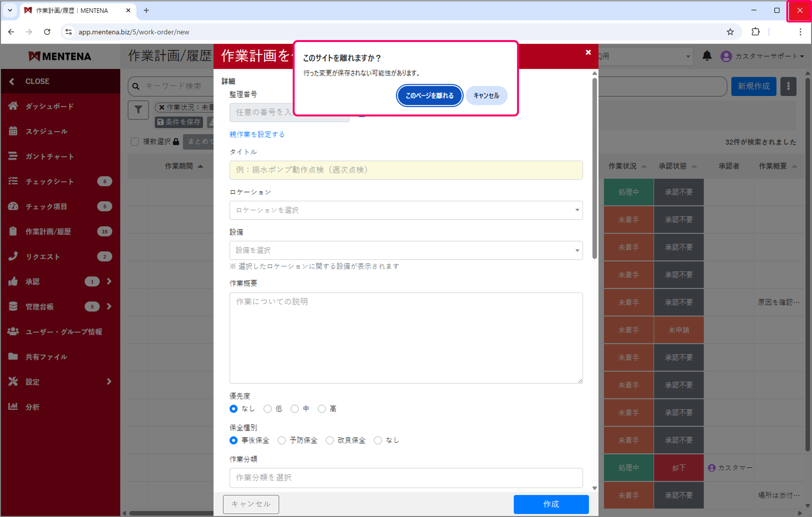Tick the 複数選択 checkbox
812x517 pixels.
pos(135,141)
